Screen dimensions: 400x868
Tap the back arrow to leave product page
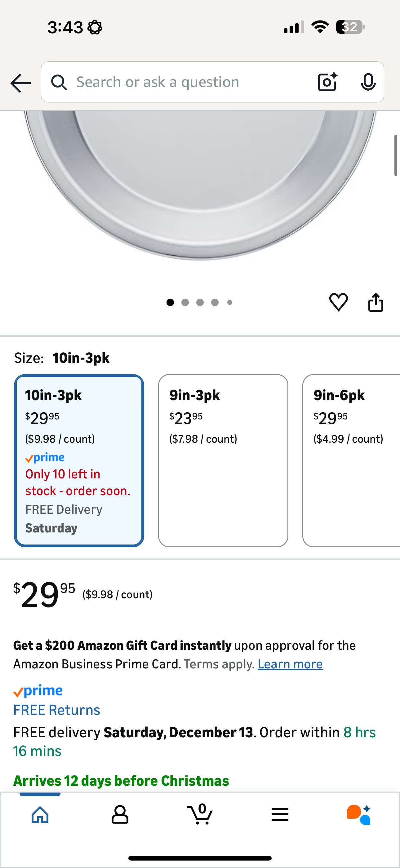click(x=20, y=83)
